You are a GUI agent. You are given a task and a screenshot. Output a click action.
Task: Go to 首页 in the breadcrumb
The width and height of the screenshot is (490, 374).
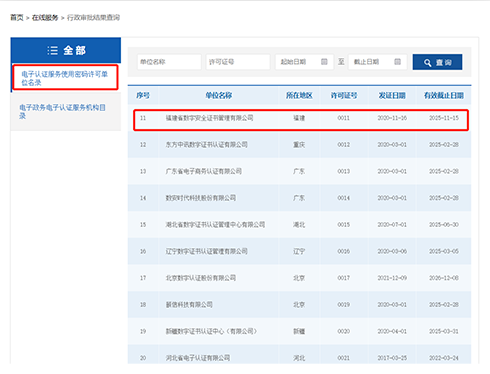coord(17,18)
